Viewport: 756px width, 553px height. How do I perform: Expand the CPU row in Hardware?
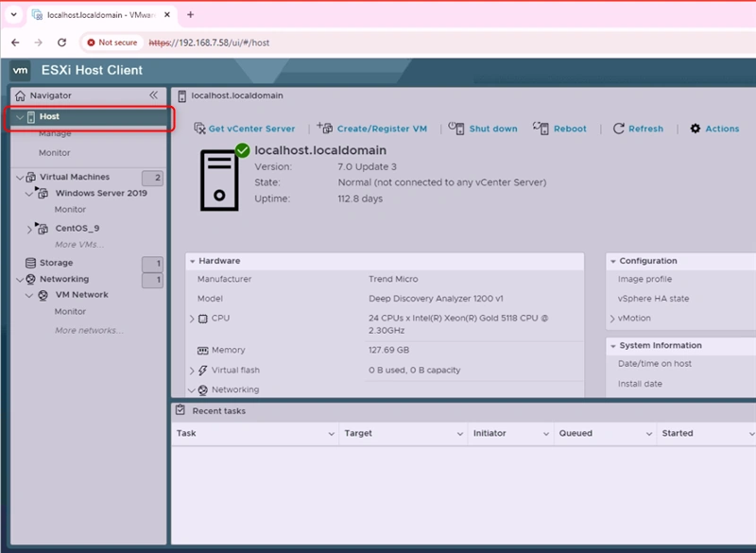192,319
